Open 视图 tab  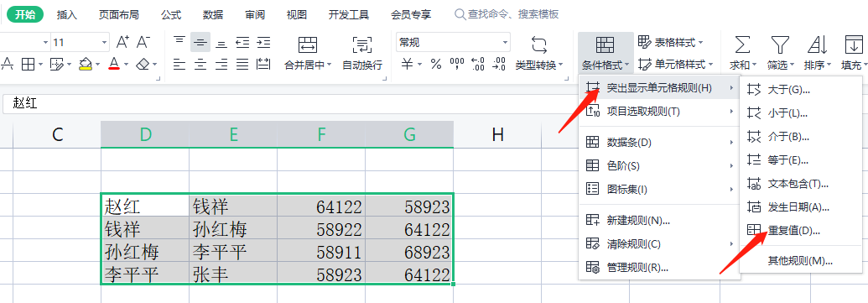click(x=297, y=15)
